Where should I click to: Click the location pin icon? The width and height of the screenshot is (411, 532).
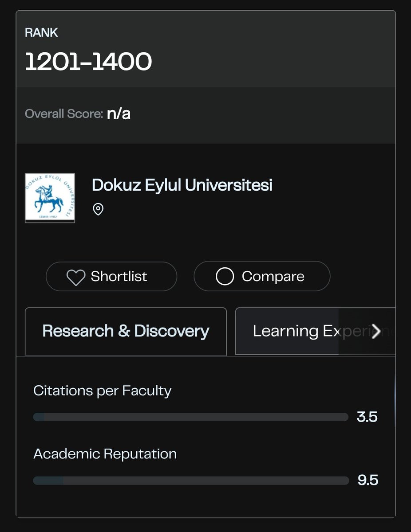click(98, 209)
